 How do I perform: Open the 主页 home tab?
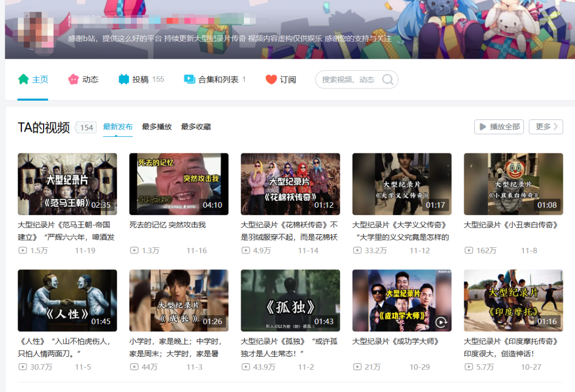(x=32, y=79)
